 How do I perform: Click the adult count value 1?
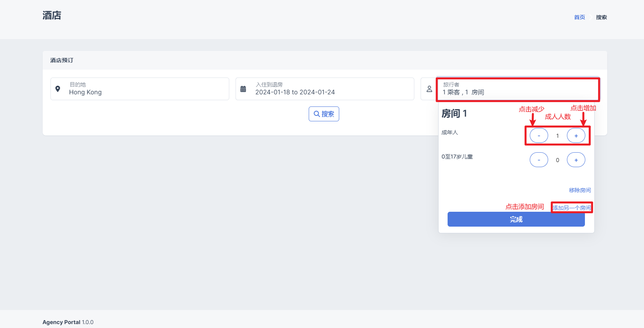pyautogui.click(x=558, y=136)
